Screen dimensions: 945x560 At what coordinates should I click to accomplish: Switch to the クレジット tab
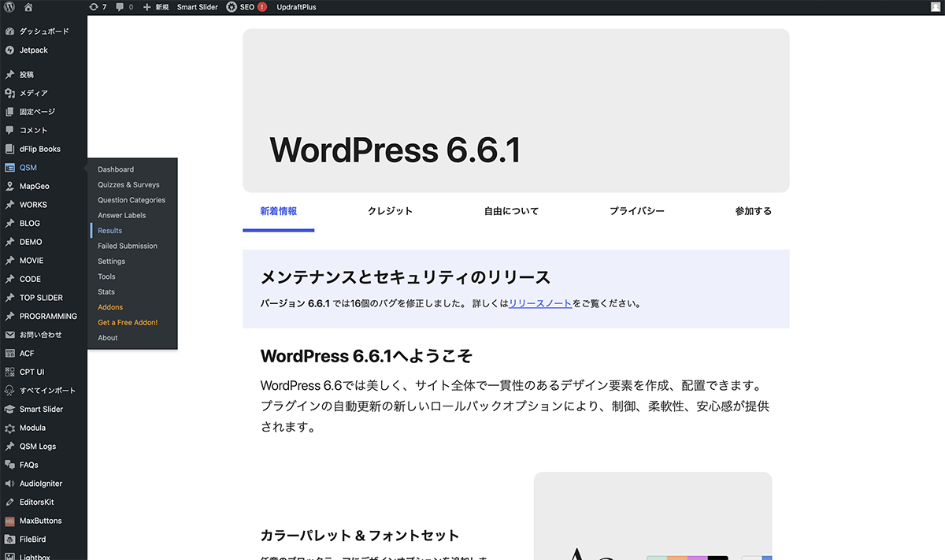pyautogui.click(x=390, y=211)
